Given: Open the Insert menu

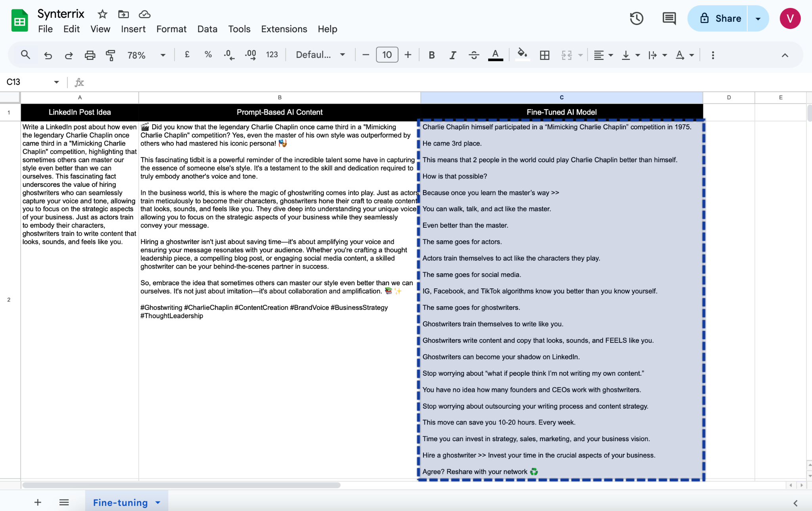Looking at the screenshot, I should coord(133,29).
